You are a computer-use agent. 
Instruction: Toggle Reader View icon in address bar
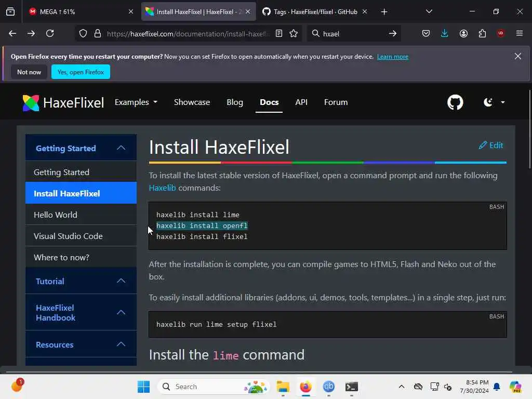[279, 33]
